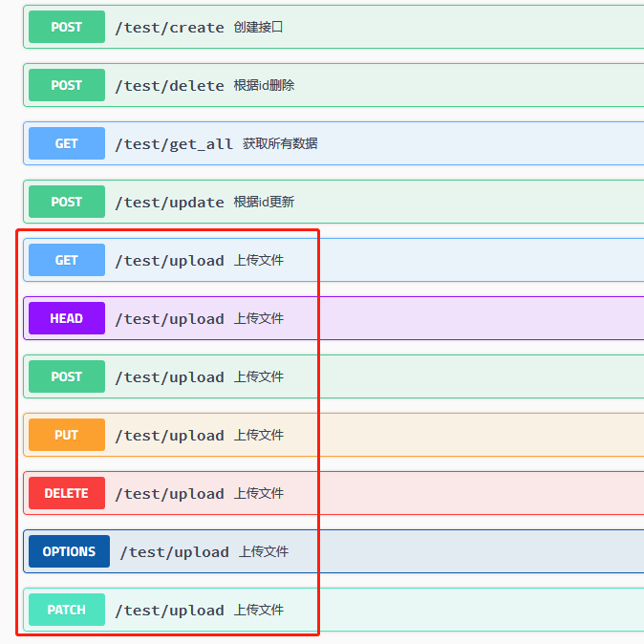Expand the /test/delete endpoint path
644x644 pixels.
pos(169,86)
